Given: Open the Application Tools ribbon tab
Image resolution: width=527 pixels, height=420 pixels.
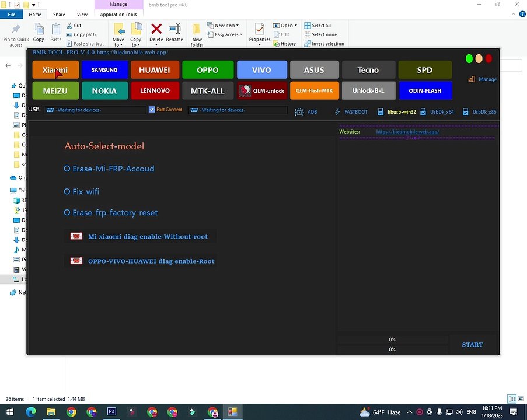Looking at the screenshot, I should click(118, 15).
